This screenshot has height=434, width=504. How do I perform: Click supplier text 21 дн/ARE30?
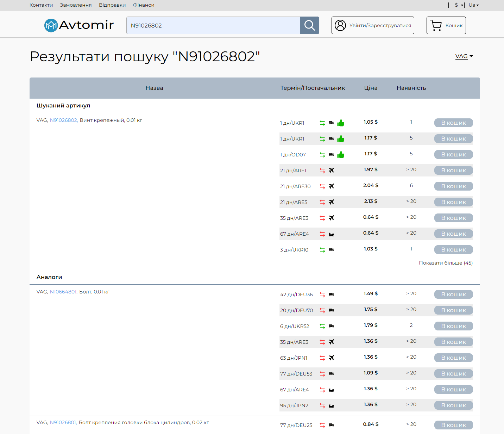point(295,186)
